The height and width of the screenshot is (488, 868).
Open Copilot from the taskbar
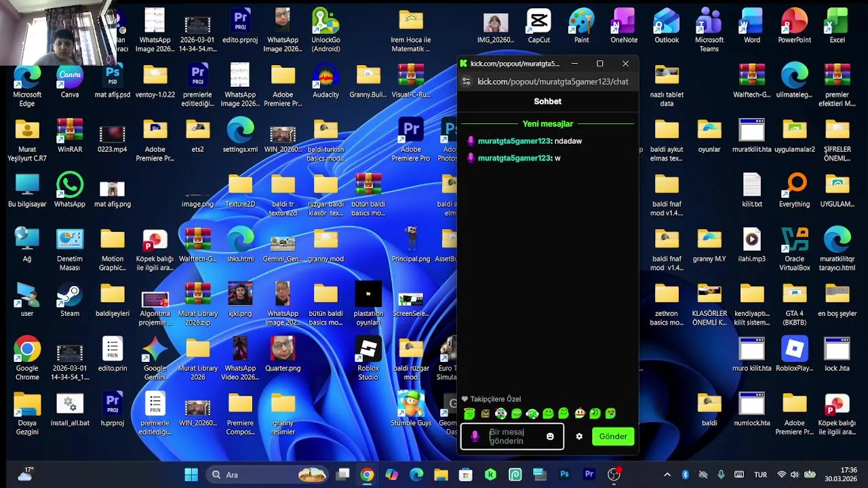[391, 474]
